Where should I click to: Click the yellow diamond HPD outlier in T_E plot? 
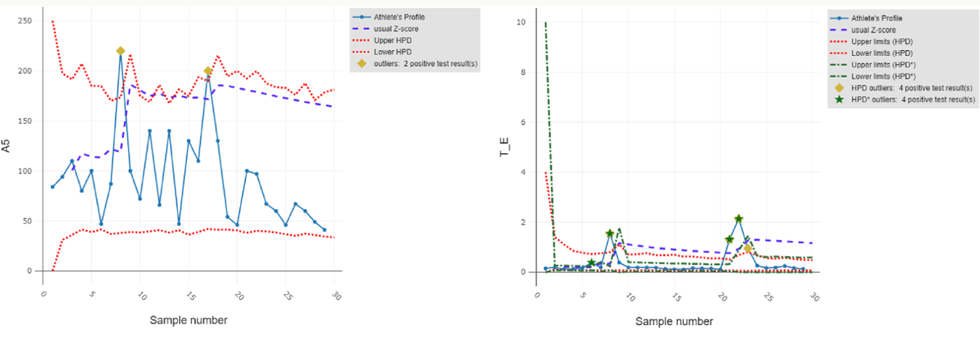point(748,249)
